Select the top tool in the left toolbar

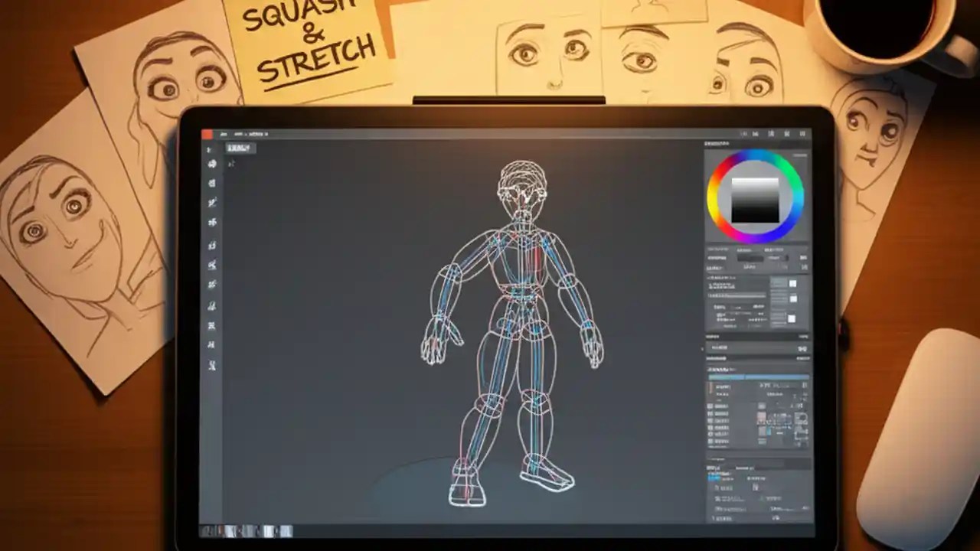tap(213, 149)
